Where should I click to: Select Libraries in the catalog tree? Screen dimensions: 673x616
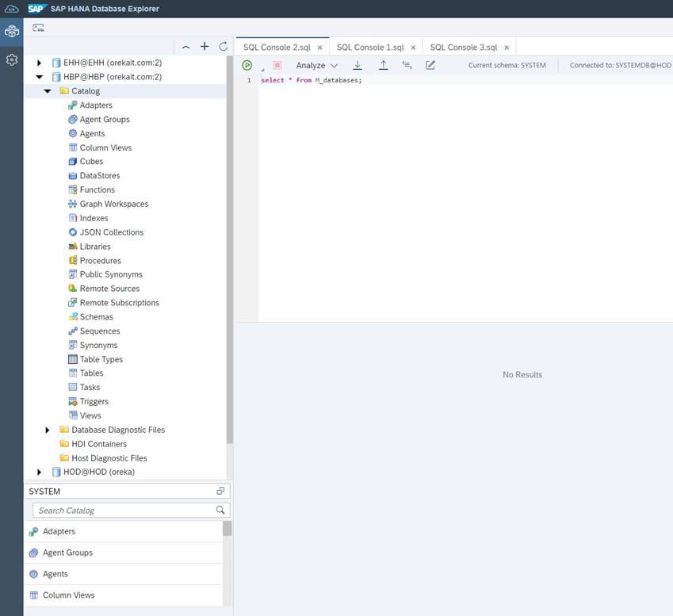point(95,247)
